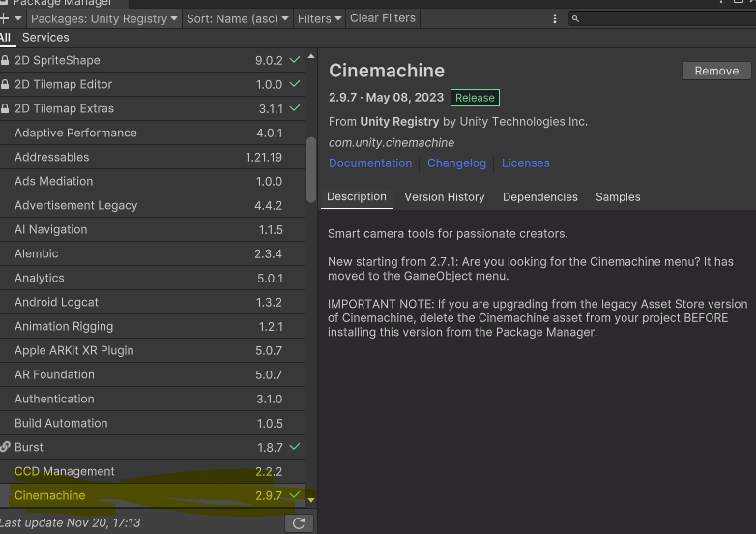Click the refresh package list icon
756x534 pixels.
pyautogui.click(x=299, y=523)
